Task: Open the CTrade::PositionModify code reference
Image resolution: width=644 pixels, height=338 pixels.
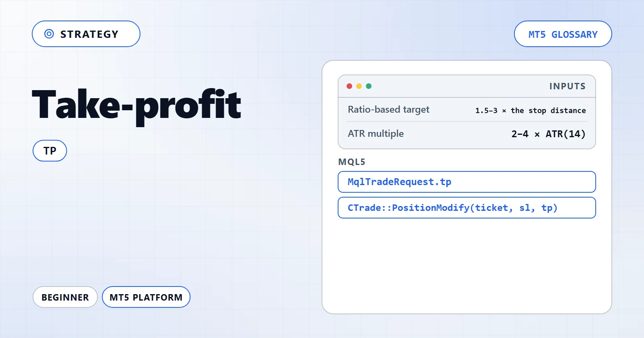Action: point(467,208)
